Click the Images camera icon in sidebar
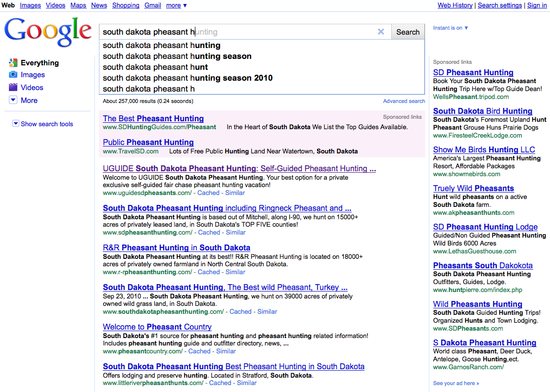This screenshot has width=550, height=392. [13, 75]
